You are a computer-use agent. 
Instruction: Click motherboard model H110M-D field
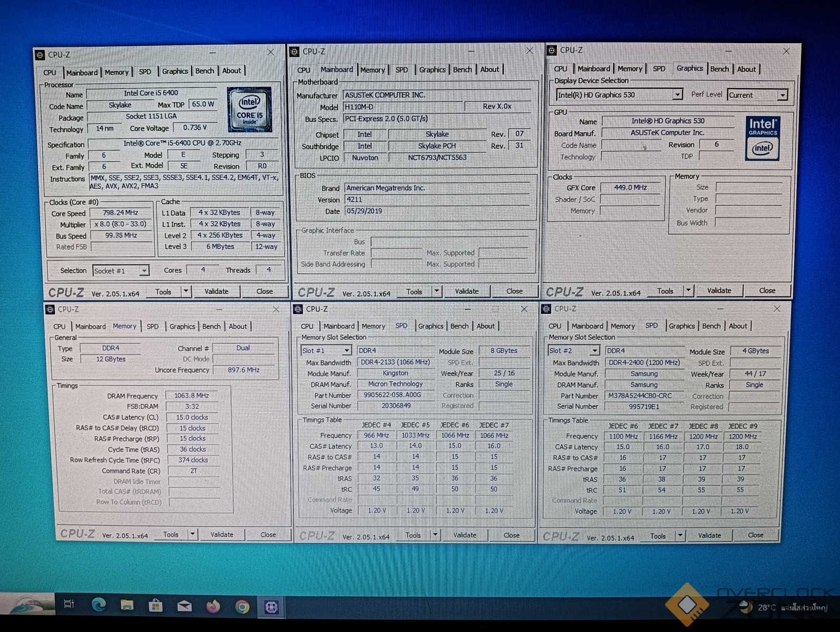404,106
